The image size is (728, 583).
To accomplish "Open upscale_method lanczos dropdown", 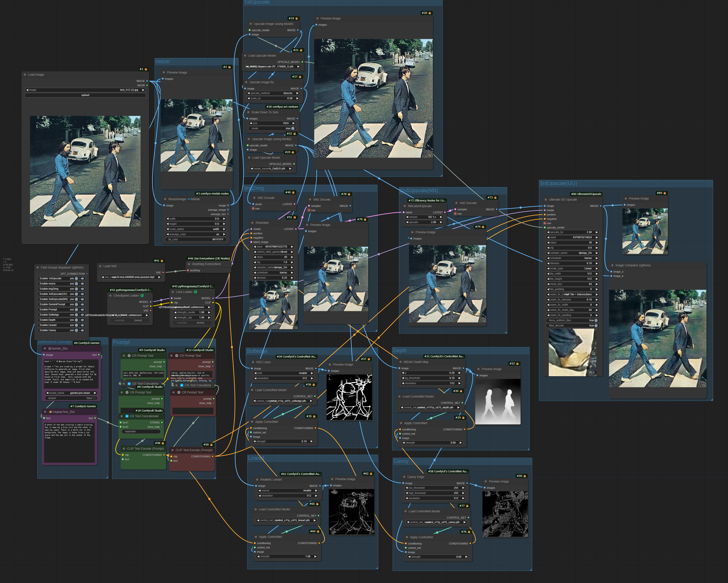I will click(x=273, y=93).
